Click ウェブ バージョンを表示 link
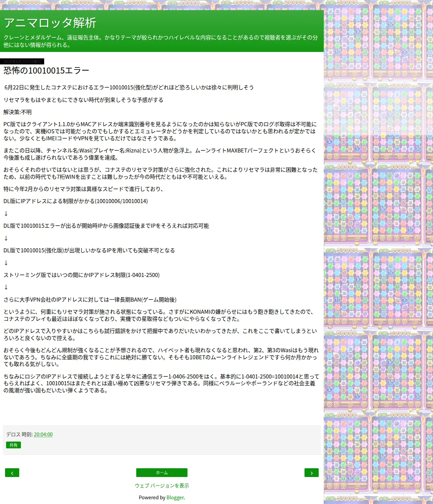433x504 pixels. coord(162,485)
